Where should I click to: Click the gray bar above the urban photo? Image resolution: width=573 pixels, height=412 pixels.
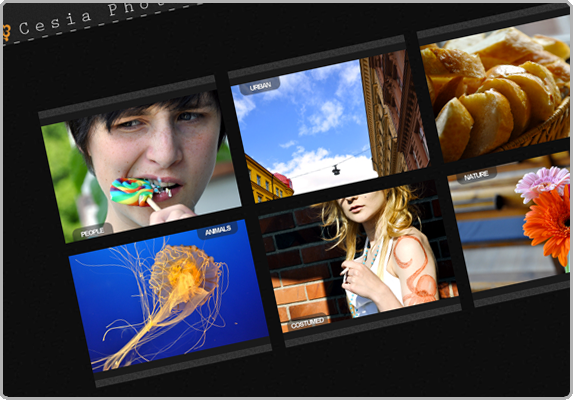pyautogui.click(x=317, y=56)
